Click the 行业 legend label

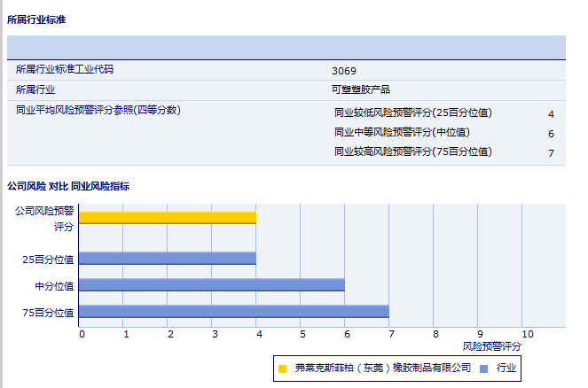tap(506, 368)
